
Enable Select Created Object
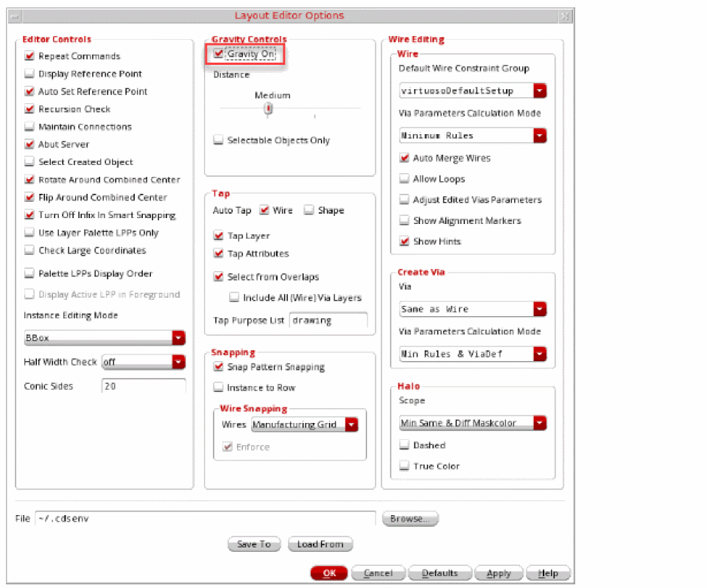(29, 161)
